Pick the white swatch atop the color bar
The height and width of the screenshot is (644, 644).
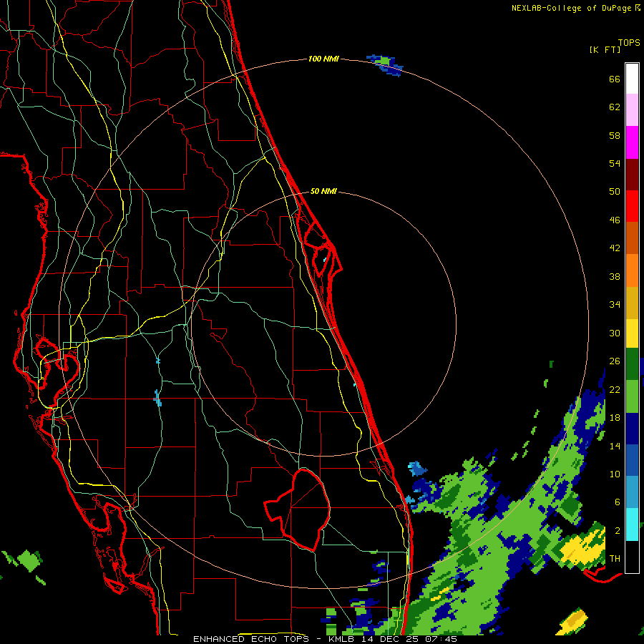(x=632, y=79)
